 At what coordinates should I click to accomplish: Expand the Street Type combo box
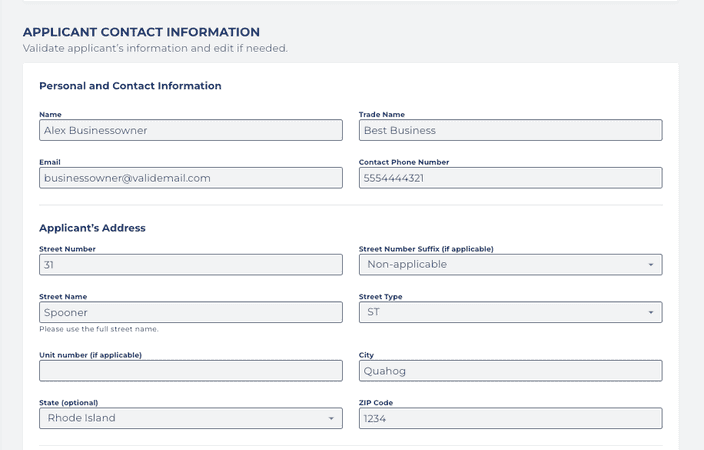tap(510, 312)
